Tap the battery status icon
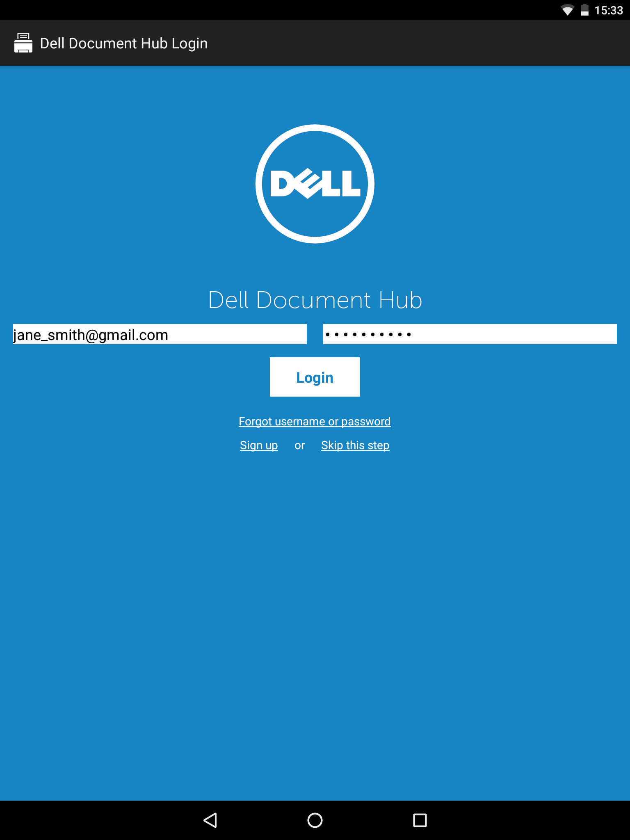630x840 pixels. coord(585,10)
